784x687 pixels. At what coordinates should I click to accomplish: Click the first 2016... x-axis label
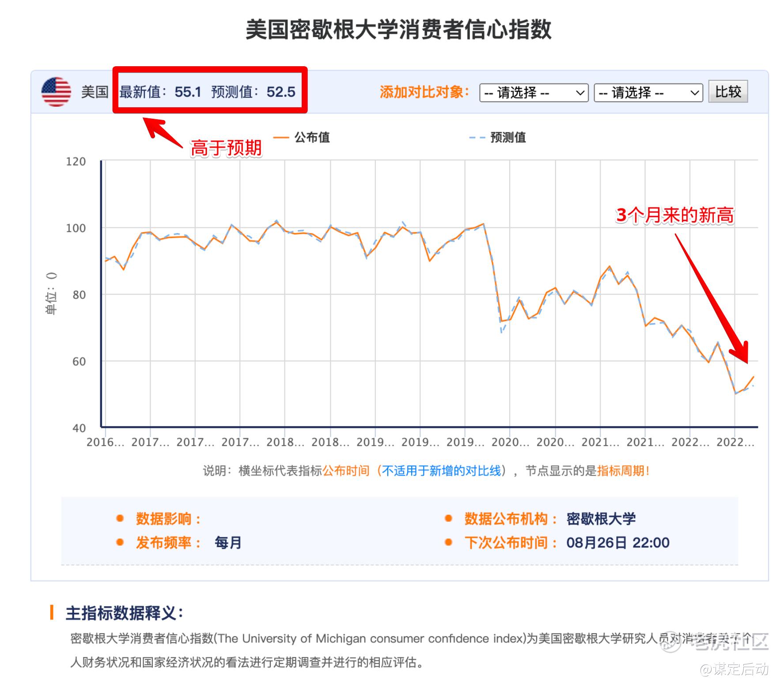[106, 442]
